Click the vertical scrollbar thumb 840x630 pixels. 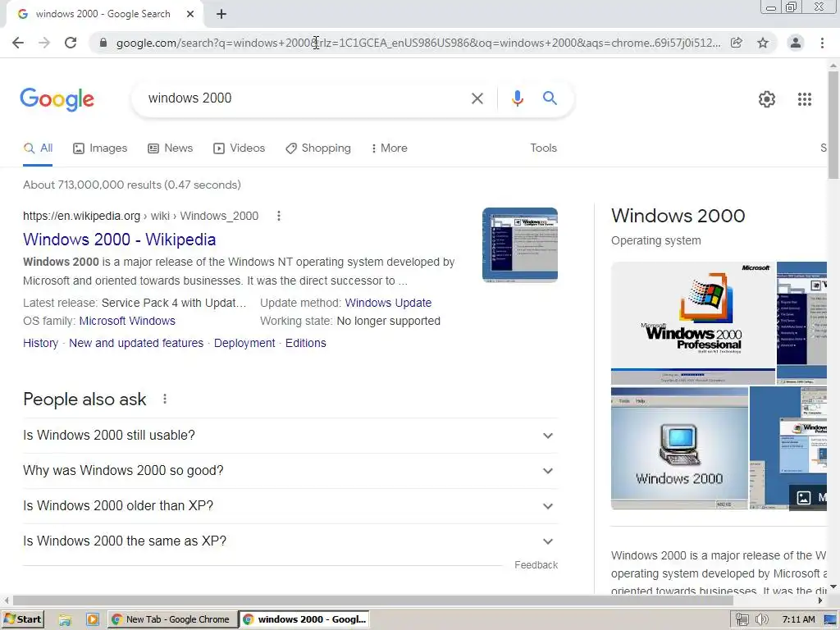pyautogui.click(x=833, y=125)
